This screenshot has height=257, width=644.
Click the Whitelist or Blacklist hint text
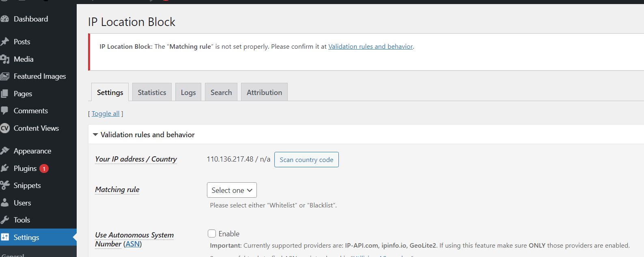274,205
